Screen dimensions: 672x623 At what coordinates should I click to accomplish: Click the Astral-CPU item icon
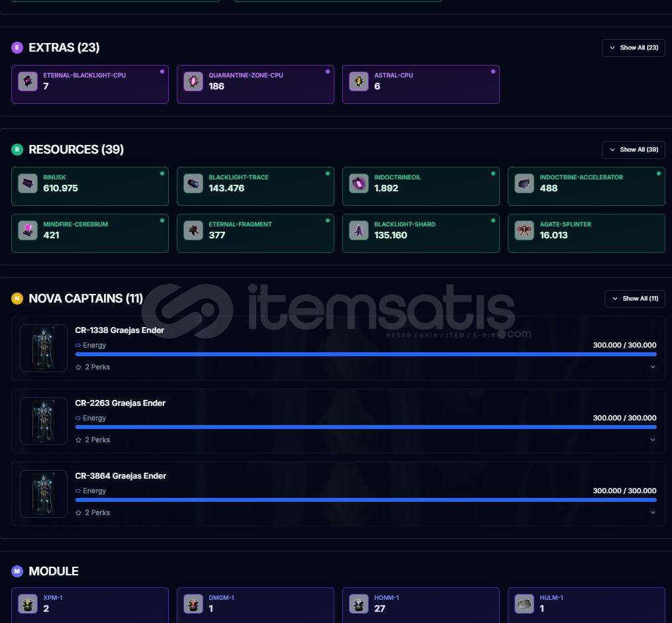[x=359, y=81]
